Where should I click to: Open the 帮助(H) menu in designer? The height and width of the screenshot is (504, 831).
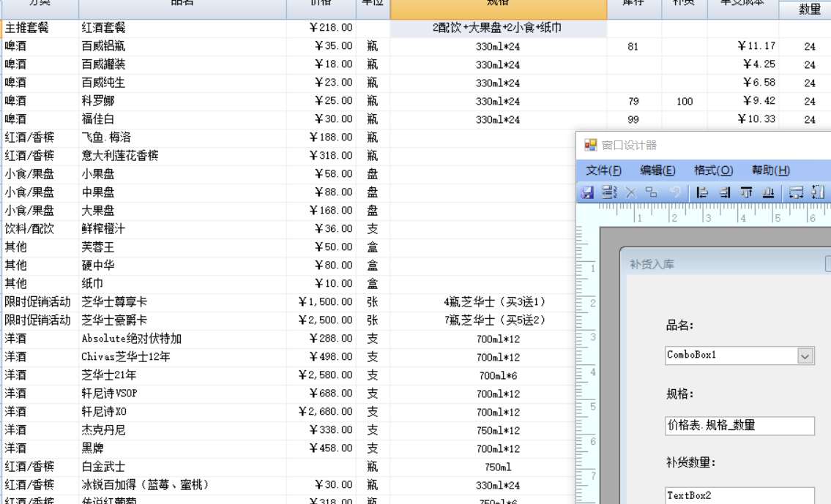pos(770,170)
